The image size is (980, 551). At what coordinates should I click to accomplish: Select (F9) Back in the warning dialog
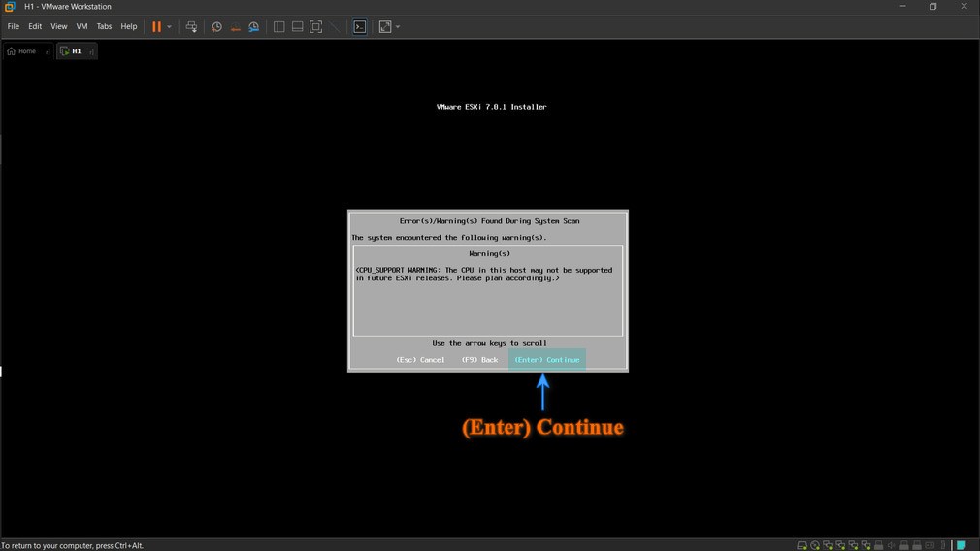point(480,360)
